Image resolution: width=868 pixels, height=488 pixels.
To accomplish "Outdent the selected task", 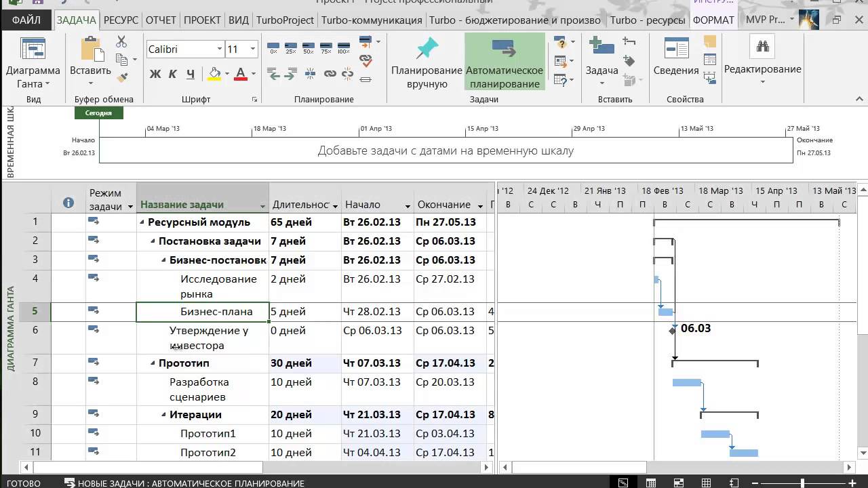I will (275, 74).
